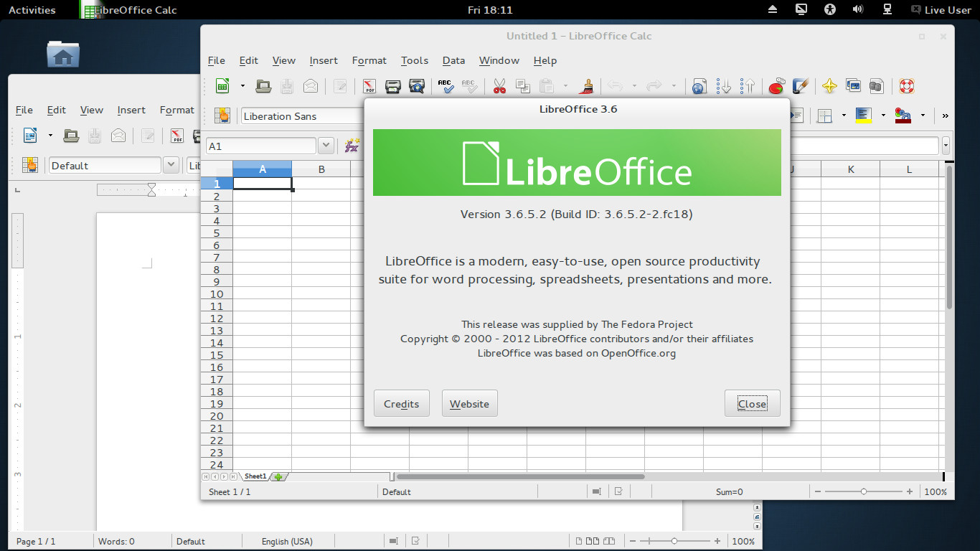Click Export as PDF icon in Writer
This screenshot has width=980, height=551.
(x=177, y=135)
